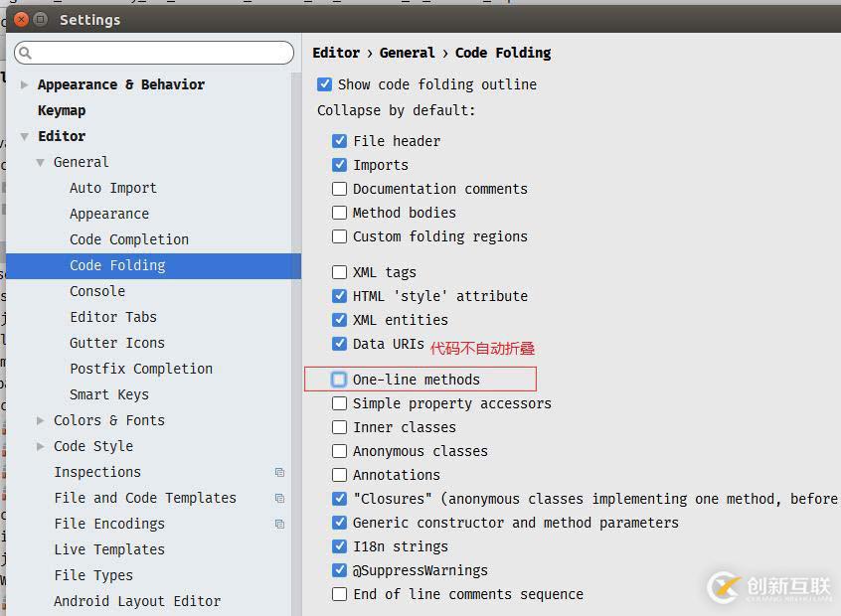This screenshot has height=616, width=841.
Task: Select Code Style item
Action: point(93,446)
